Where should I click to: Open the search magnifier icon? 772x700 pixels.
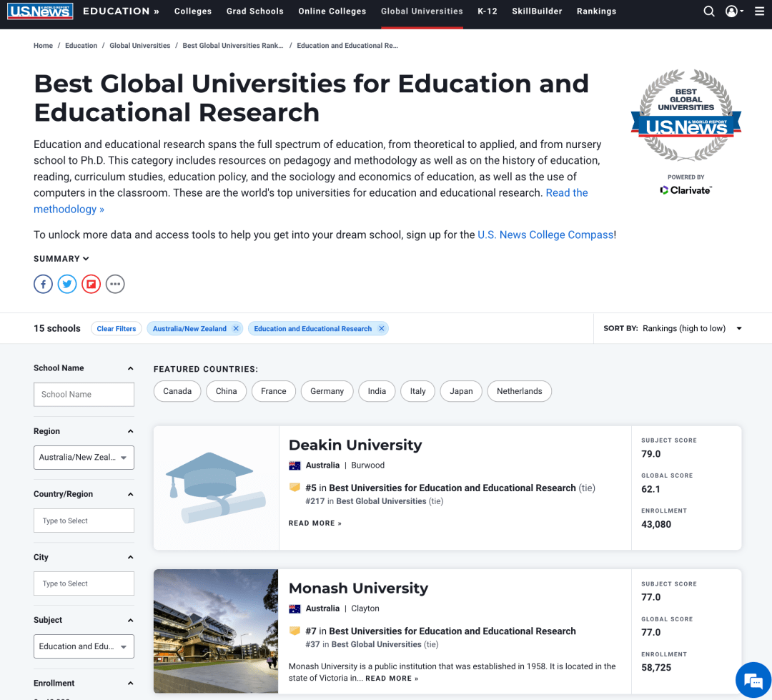click(x=708, y=11)
